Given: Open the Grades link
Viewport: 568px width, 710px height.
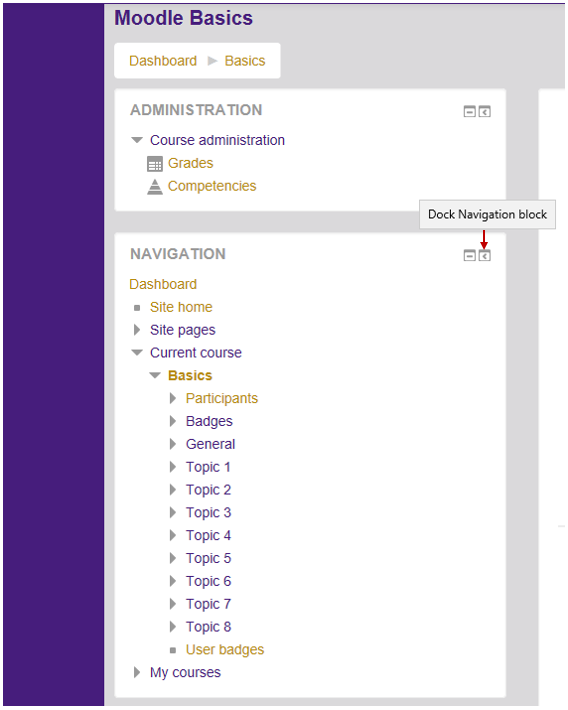Looking at the screenshot, I should click(190, 163).
